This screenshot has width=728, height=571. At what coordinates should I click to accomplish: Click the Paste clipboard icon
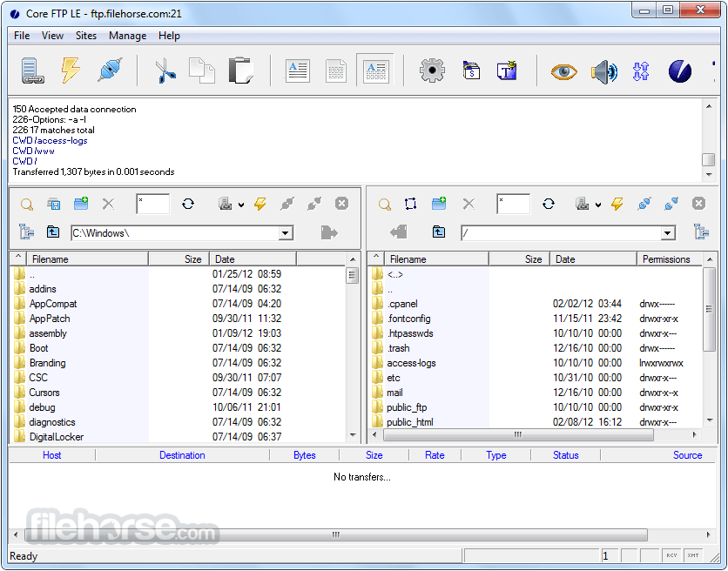pyautogui.click(x=241, y=71)
